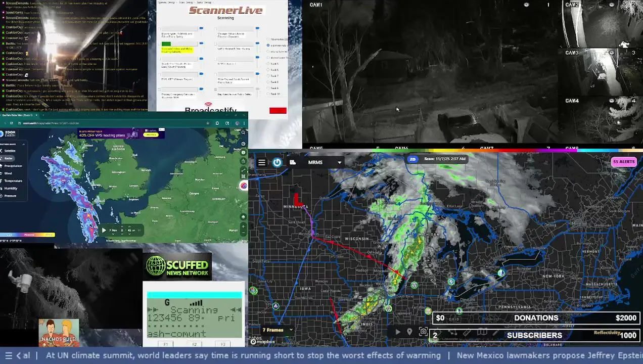Play the Zoom Earth radar timeline

[x=104, y=230]
